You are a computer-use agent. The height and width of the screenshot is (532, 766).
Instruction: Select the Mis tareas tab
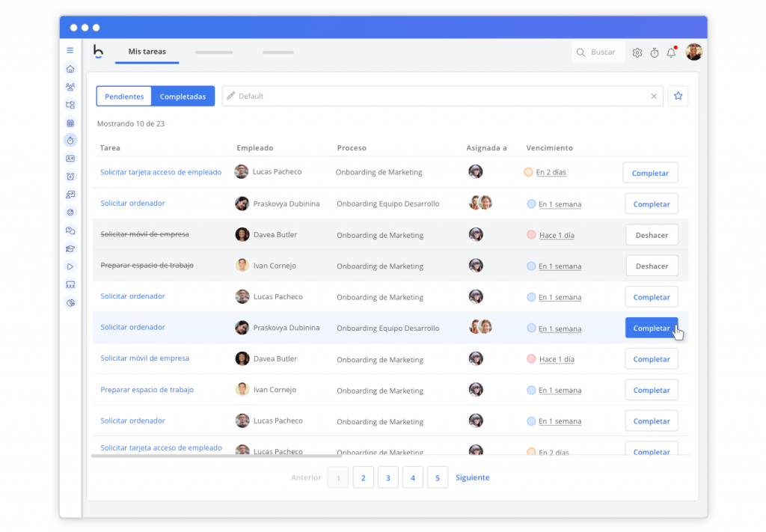coord(147,52)
